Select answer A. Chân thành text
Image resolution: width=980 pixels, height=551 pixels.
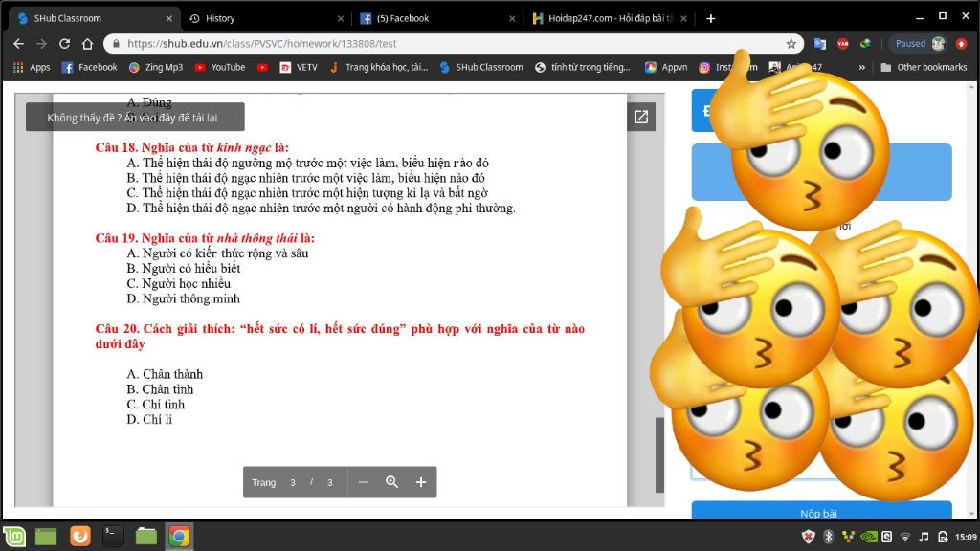point(165,374)
